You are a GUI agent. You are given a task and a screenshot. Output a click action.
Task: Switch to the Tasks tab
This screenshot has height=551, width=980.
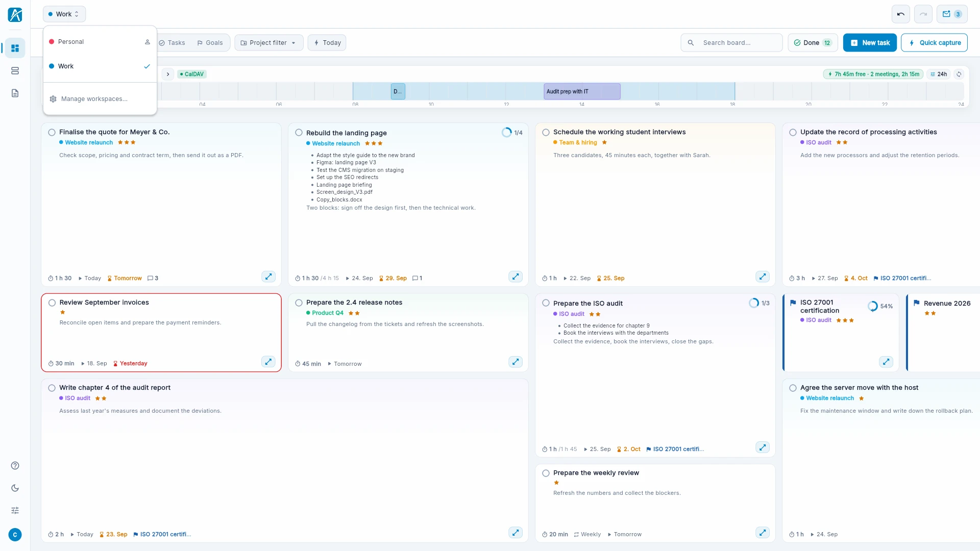(172, 43)
